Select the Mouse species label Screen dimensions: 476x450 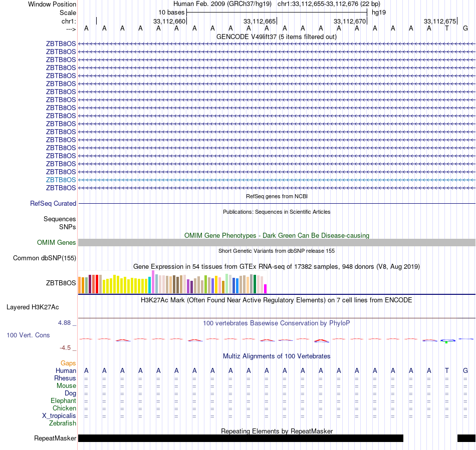click(66, 386)
